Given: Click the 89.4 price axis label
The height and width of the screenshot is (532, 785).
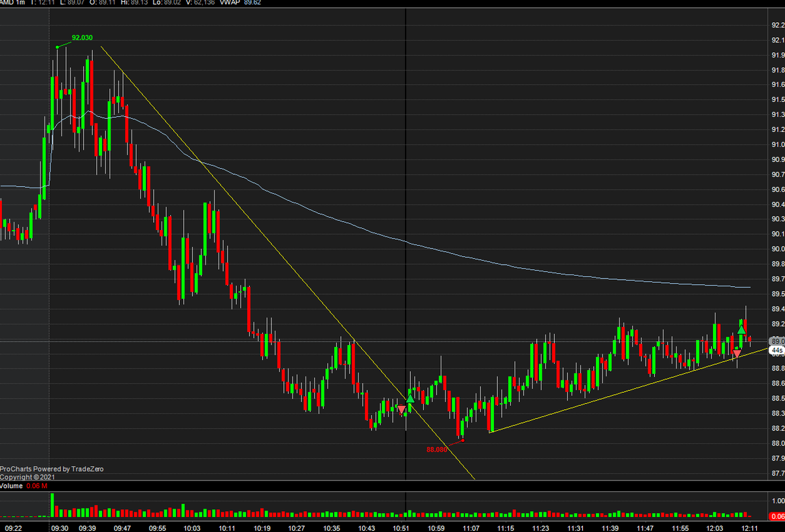Looking at the screenshot, I should (778, 309).
